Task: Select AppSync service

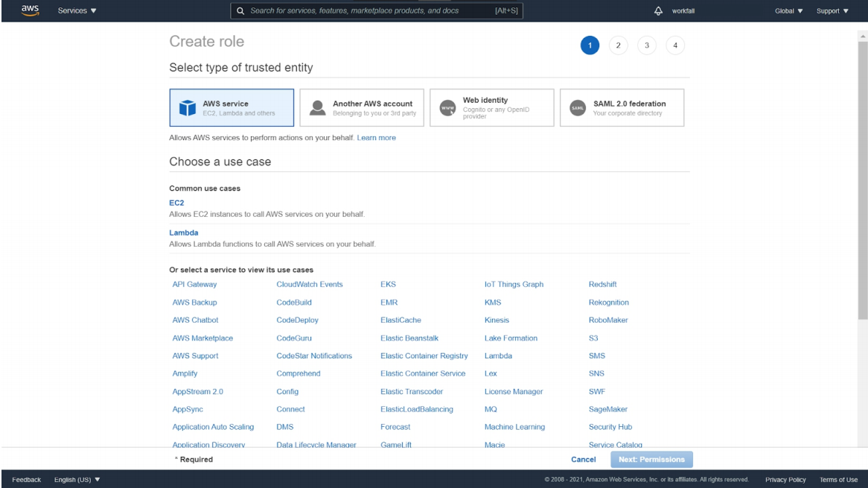Action: [x=188, y=409]
